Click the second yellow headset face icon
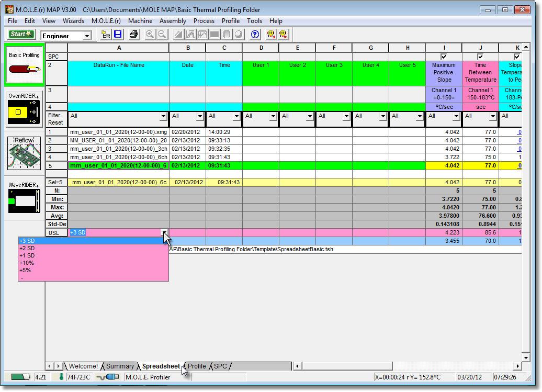 [283, 34]
